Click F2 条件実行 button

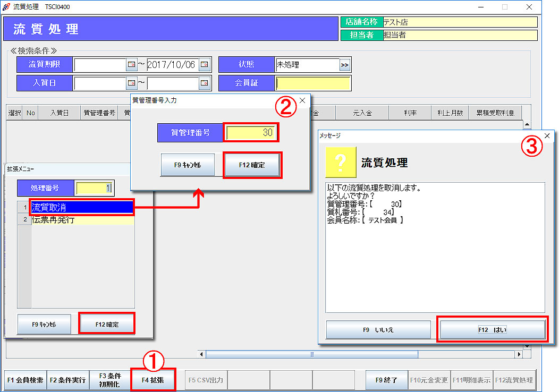(x=67, y=380)
